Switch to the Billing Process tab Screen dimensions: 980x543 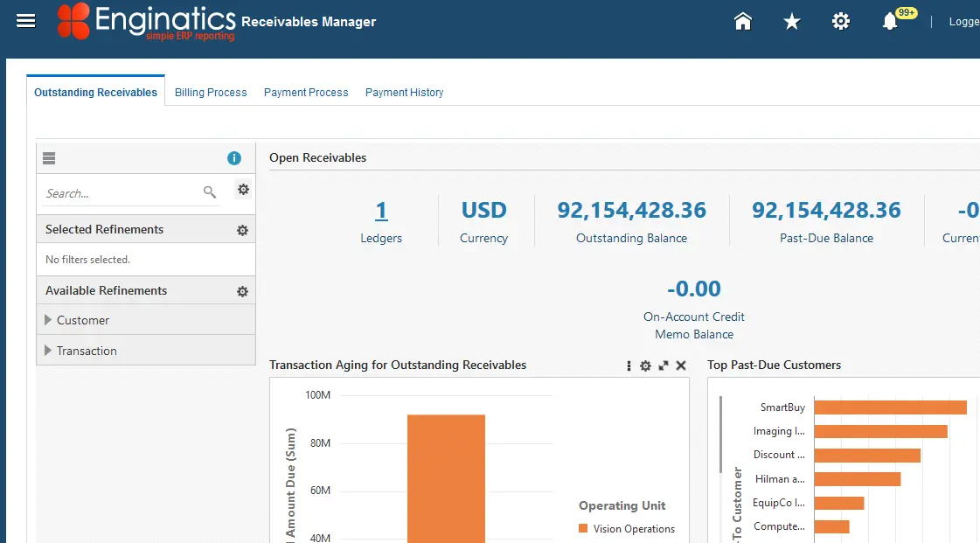tap(211, 92)
